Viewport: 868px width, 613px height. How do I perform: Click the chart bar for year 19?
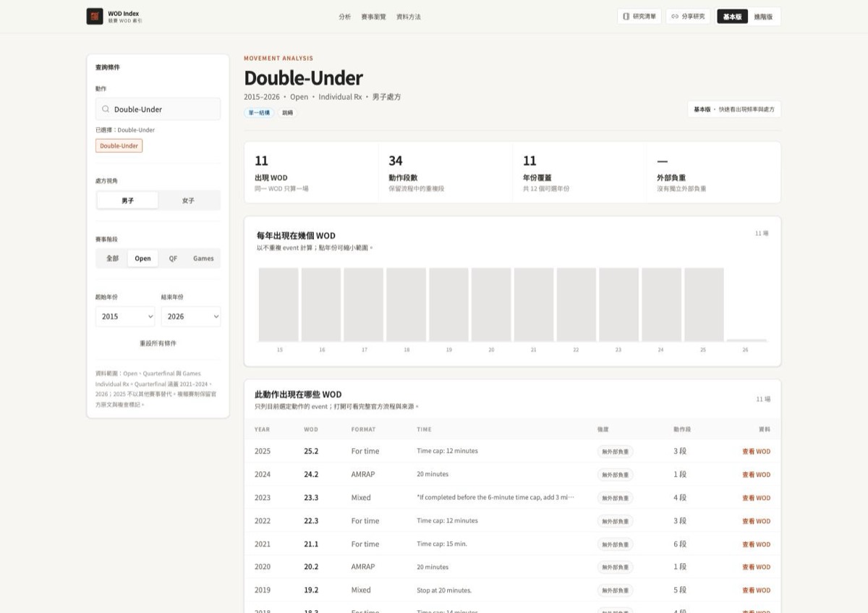click(448, 305)
